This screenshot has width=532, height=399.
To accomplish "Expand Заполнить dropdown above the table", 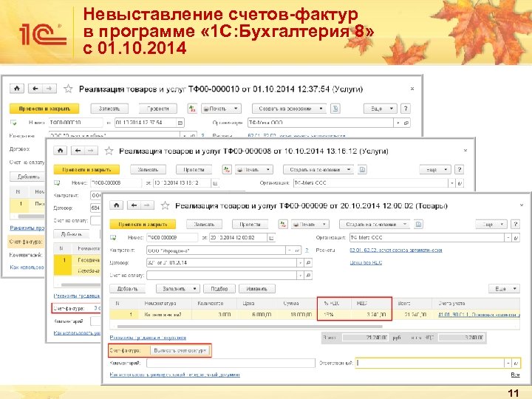I will coord(178,289).
